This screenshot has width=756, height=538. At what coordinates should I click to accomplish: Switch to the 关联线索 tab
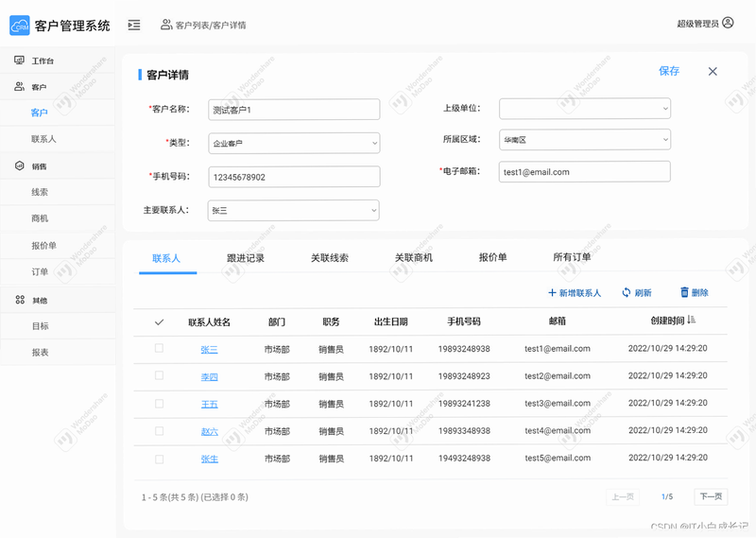click(x=330, y=258)
